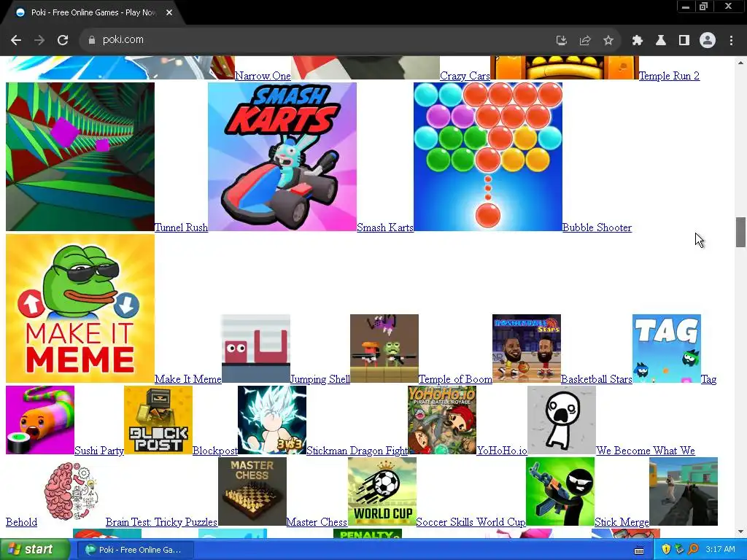Viewport: 747px width, 560px height.
Task: Click the Chrome Labs flask icon
Action: (661, 41)
